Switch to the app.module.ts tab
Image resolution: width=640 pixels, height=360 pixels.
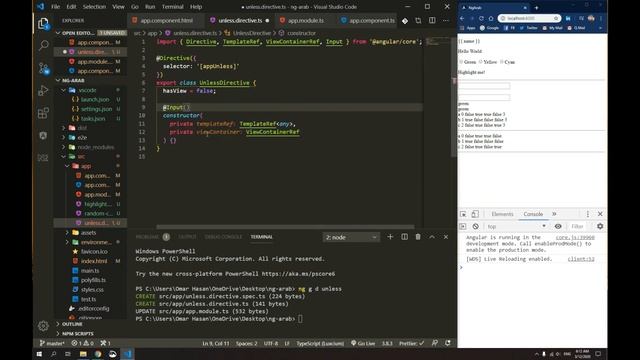click(x=306, y=20)
